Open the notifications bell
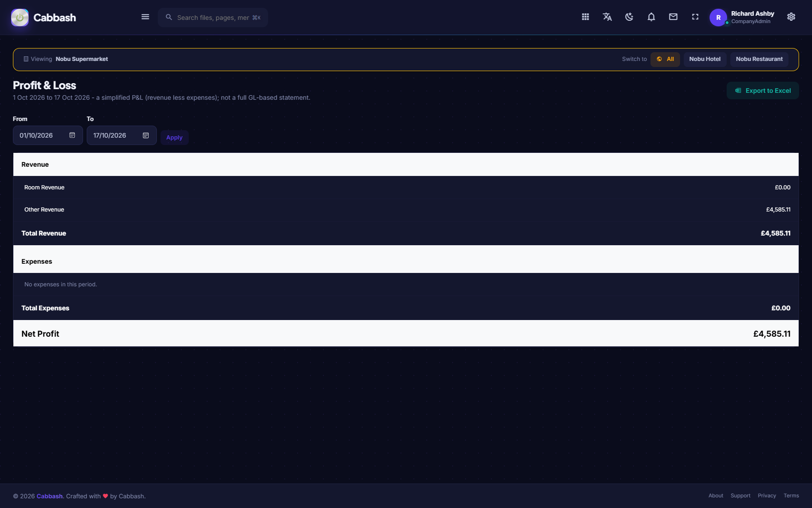This screenshot has width=812, height=508. tap(651, 17)
